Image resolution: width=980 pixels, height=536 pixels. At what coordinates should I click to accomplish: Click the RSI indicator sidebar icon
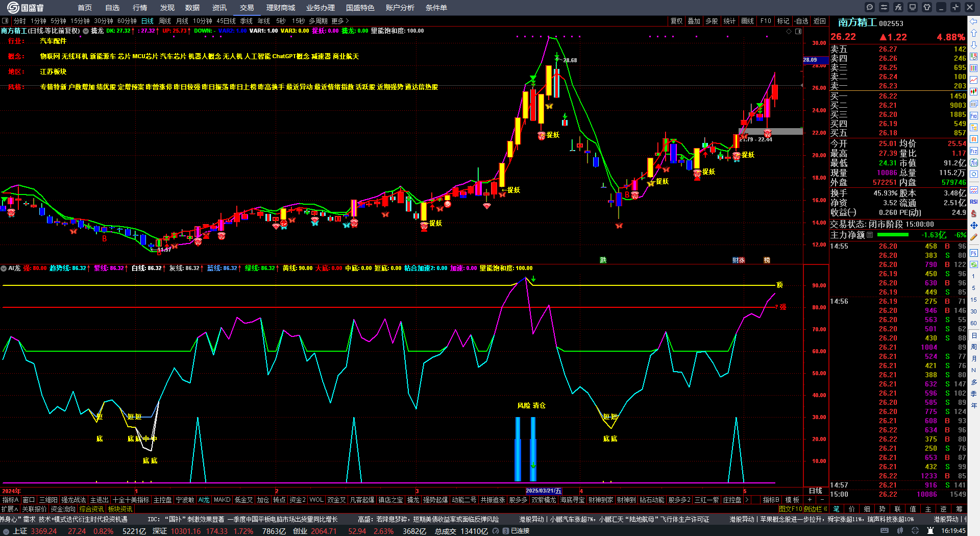(974, 202)
